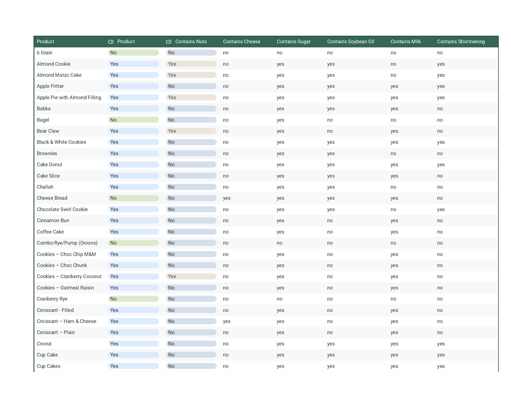
Task: Select the Contains Shortnening header cell
Action: [461, 42]
